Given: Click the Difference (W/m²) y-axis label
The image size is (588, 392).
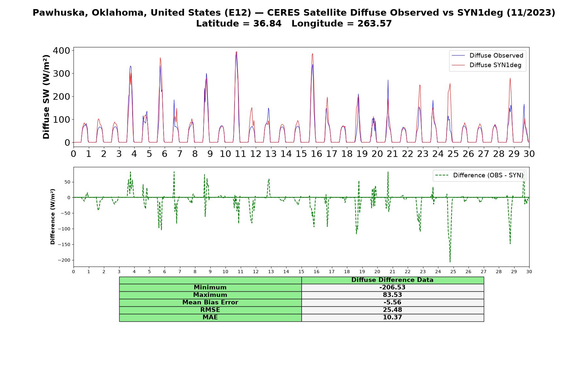Looking at the screenshot, I should pyautogui.click(x=53, y=217).
